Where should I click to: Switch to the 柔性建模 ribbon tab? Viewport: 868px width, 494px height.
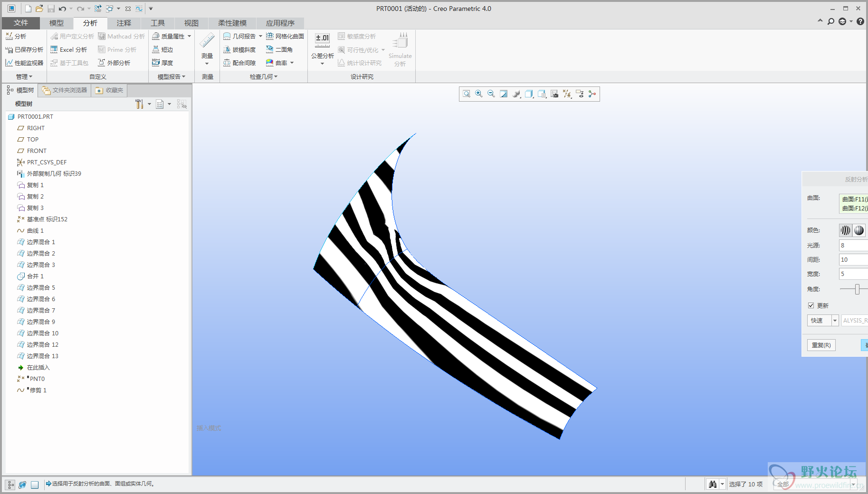coord(232,23)
